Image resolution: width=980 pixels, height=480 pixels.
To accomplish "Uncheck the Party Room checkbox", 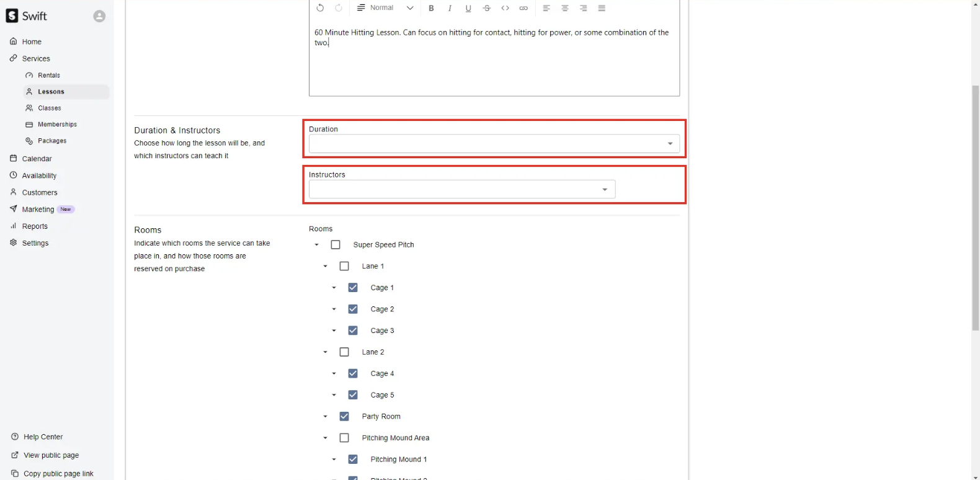I will click(344, 416).
